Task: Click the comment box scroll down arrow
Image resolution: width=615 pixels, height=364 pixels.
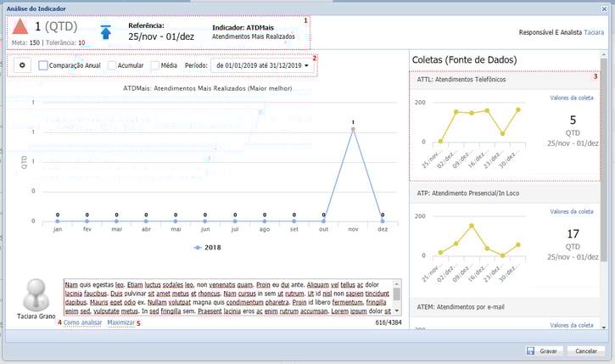Action: coord(397,311)
